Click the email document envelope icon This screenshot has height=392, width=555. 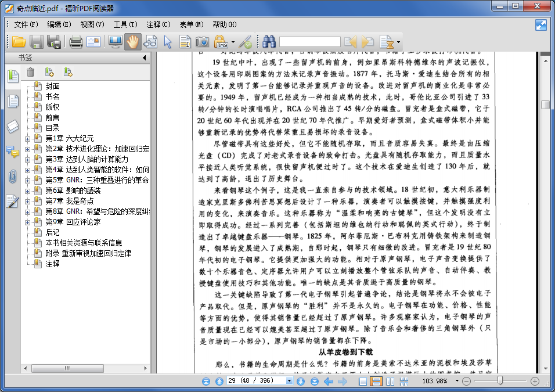pyautogui.click(x=93, y=42)
